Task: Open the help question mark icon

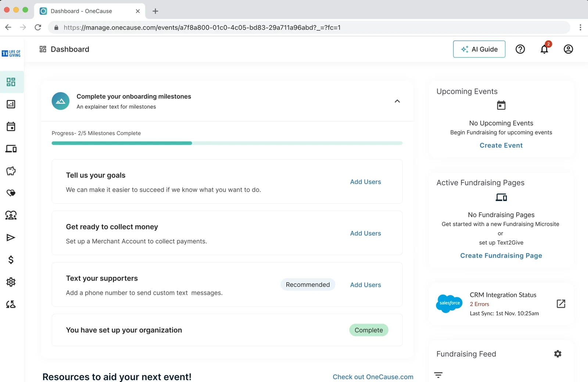Action: (520, 49)
